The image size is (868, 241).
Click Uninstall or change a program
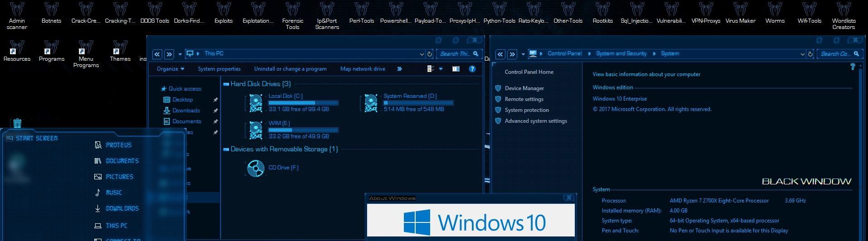pos(290,69)
